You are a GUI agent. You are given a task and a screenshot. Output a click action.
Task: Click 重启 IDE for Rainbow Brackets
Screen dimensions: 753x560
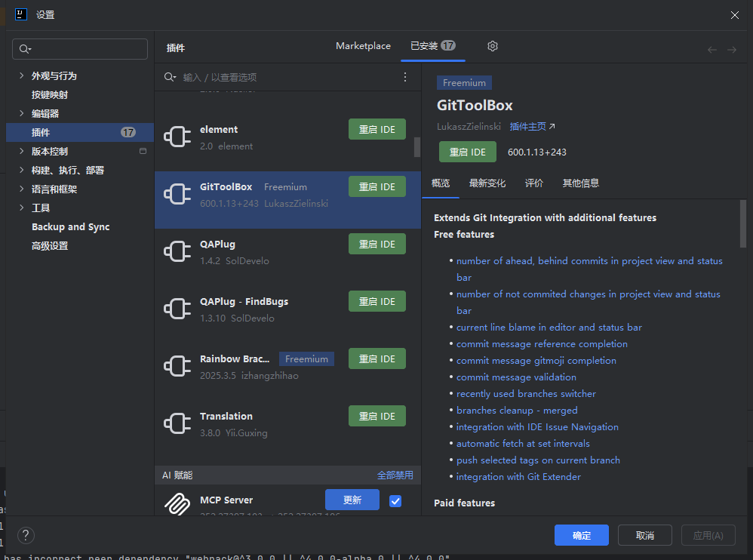pos(377,358)
